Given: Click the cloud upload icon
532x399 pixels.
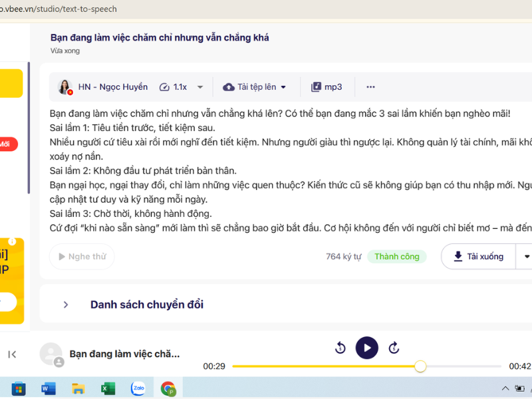Looking at the screenshot, I should pyautogui.click(x=229, y=87).
